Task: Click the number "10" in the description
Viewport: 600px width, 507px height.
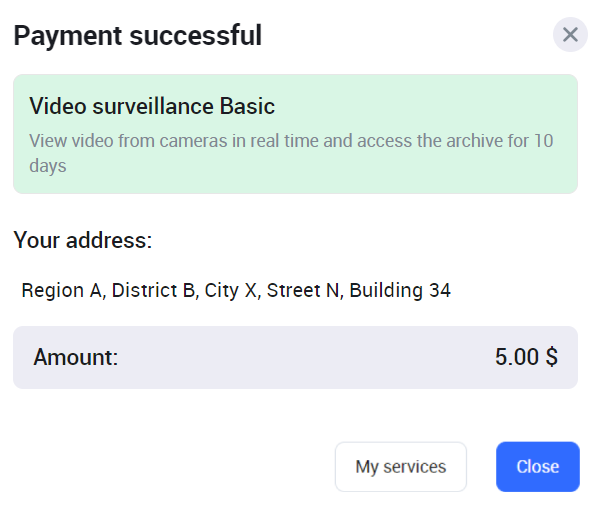Action: pyautogui.click(x=543, y=141)
